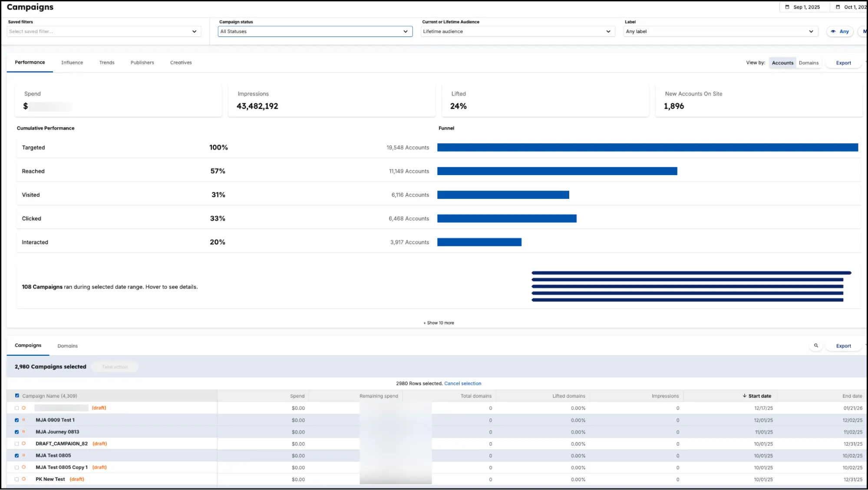
Task: Click the eye icon on the Any filter pill
Action: point(833,31)
